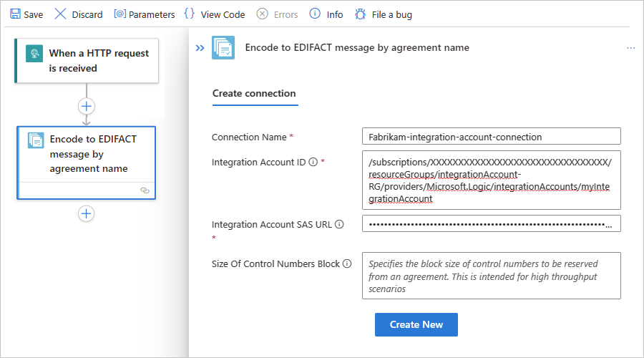Show info tooltip for Integration Account ID
Viewport: 644px width, 358px height.
pyautogui.click(x=313, y=163)
